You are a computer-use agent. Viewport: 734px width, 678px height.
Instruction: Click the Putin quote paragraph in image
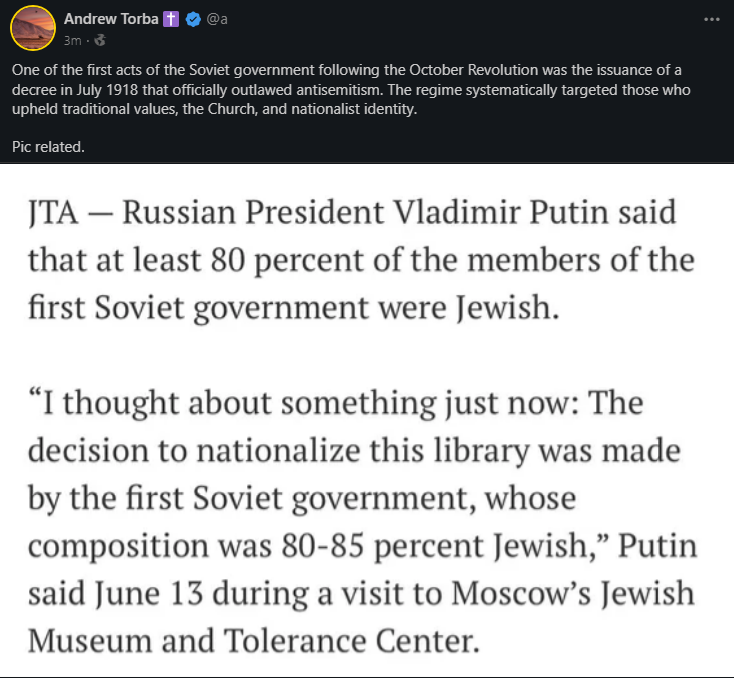click(360, 520)
